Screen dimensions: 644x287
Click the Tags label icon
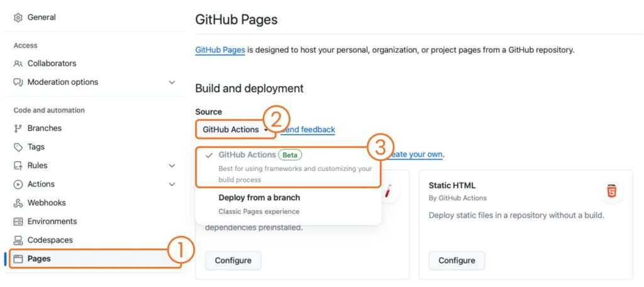[x=18, y=147]
